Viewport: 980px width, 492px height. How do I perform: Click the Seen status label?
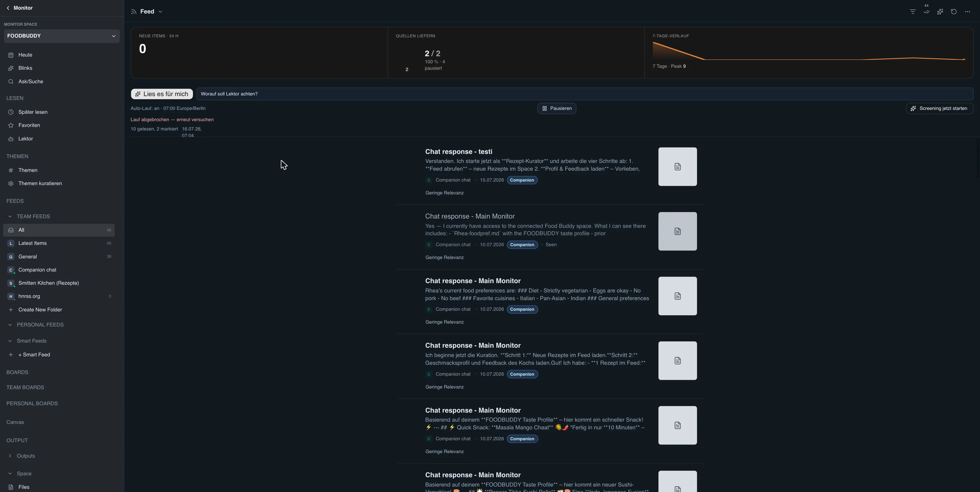click(x=551, y=245)
